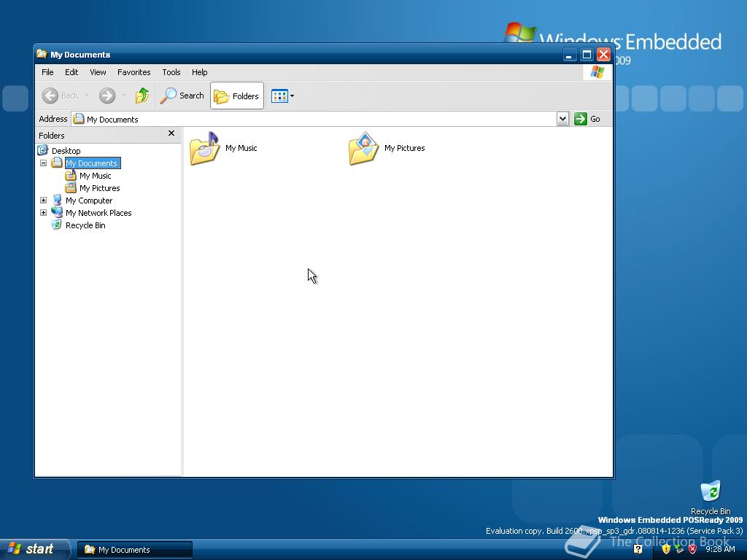Click the help question mark tray icon
The width and height of the screenshot is (747, 560).
(638, 549)
